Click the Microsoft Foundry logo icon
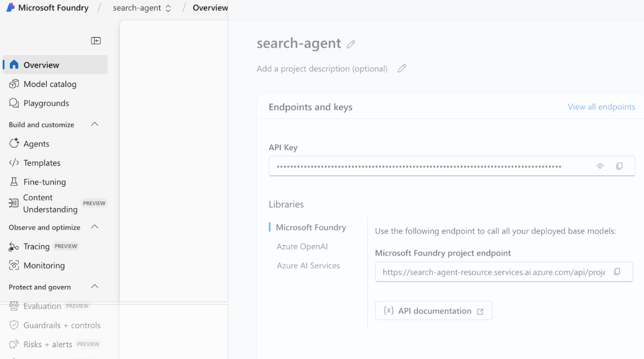The width and height of the screenshot is (644, 359). click(x=10, y=8)
